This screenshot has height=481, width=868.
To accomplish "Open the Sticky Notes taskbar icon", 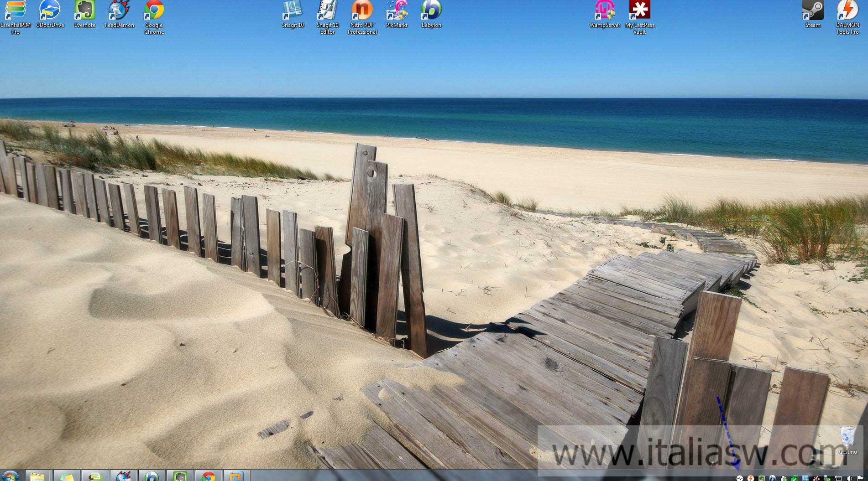I will pyautogui.click(x=67, y=476).
